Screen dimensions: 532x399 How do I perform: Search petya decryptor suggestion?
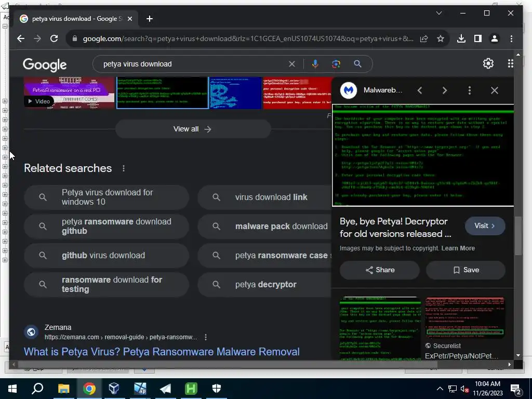pyautogui.click(x=264, y=285)
